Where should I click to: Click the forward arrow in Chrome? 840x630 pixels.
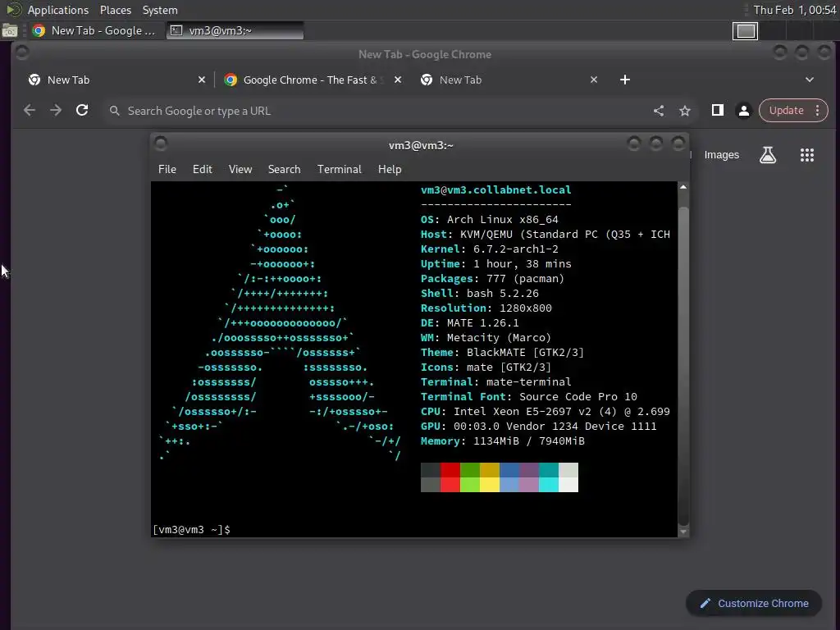[56, 111]
